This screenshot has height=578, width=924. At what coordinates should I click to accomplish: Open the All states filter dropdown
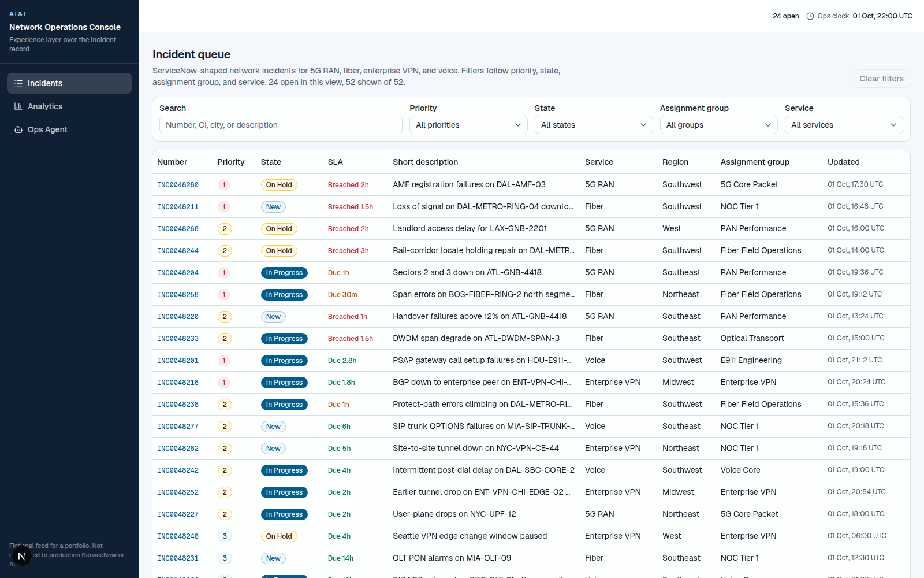pos(594,125)
